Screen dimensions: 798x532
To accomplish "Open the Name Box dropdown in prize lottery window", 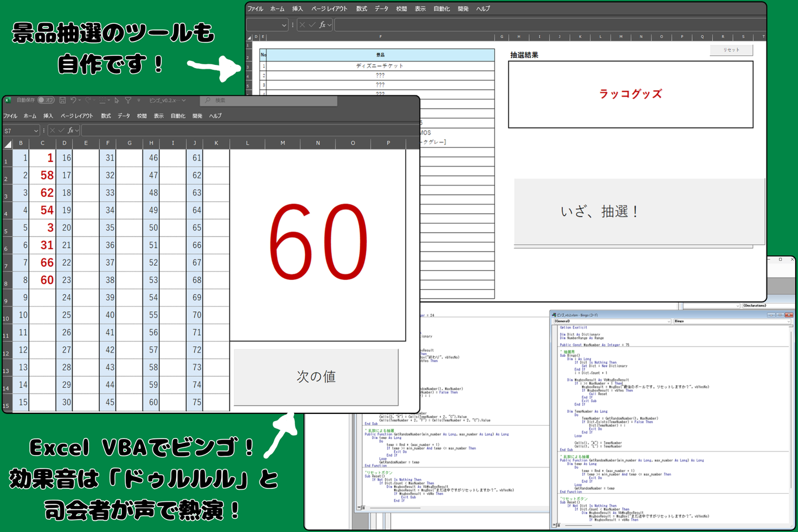I will click(x=284, y=24).
